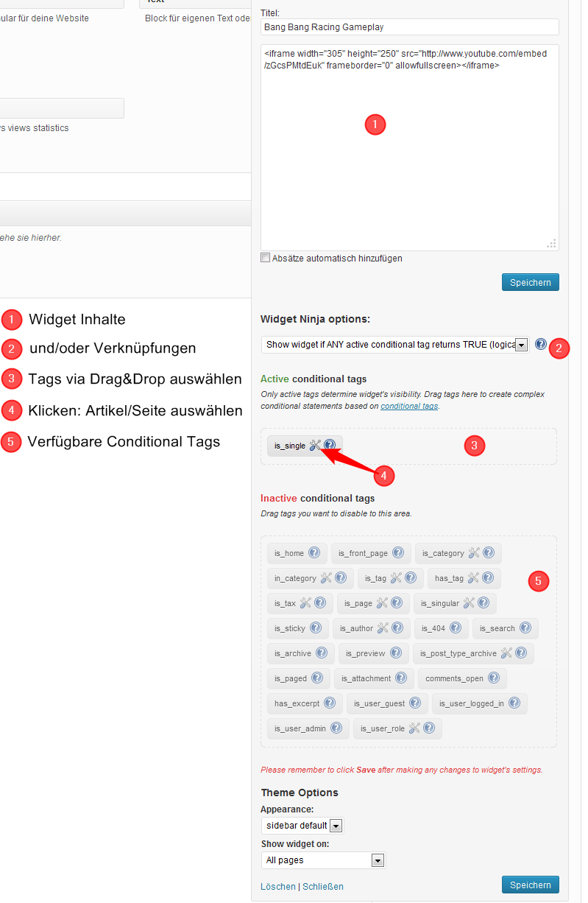Configure the is_user_role tools icon
Screen dimensions: 588x903
pos(414,728)
